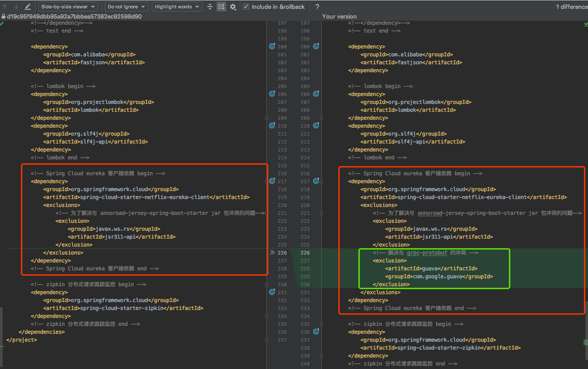The width and height of the screenshot is (588, 369).
Task: Open Do not ignore dropdown
Action: (126, 7)
